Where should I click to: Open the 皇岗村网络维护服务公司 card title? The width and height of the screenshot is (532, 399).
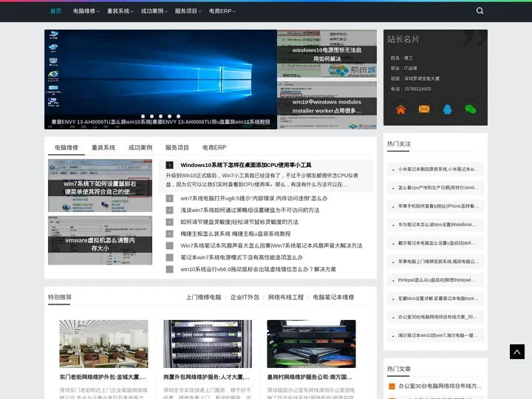[310, 378]
